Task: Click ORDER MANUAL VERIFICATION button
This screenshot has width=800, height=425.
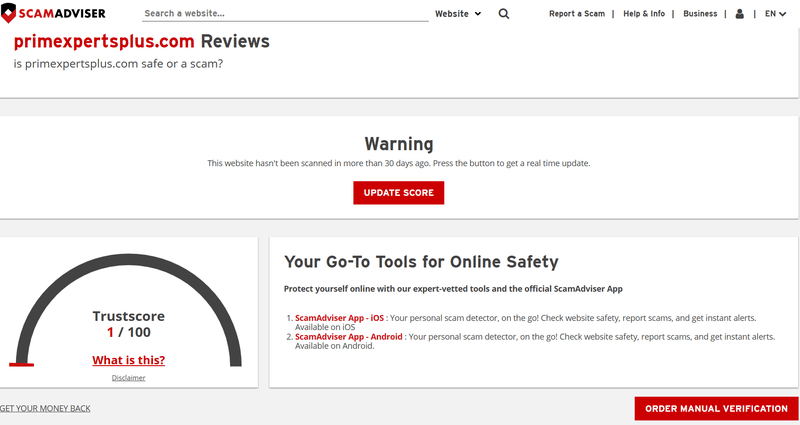Action: pos(716,409)
